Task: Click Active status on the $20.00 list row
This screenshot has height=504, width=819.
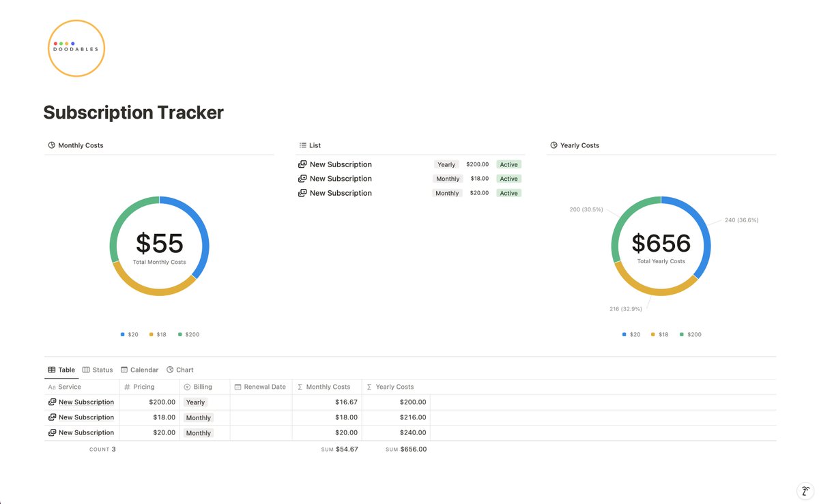Action: (x=508, y=193)
